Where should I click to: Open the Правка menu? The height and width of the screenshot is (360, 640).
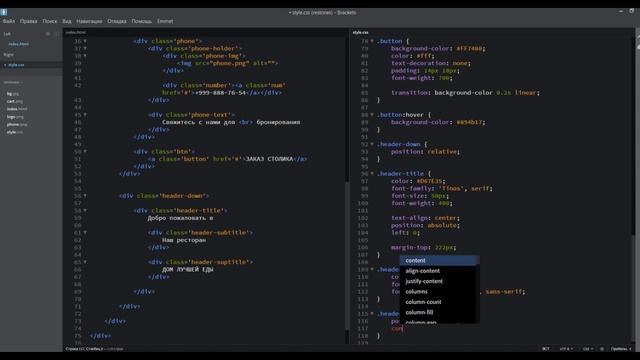point(29,21)
